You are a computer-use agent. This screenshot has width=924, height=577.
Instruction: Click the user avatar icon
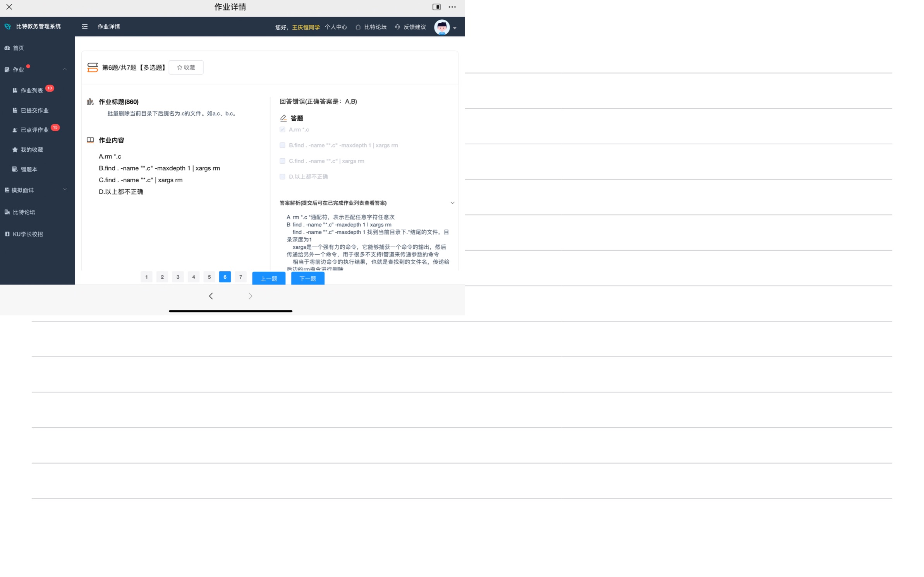click(441, 27)
